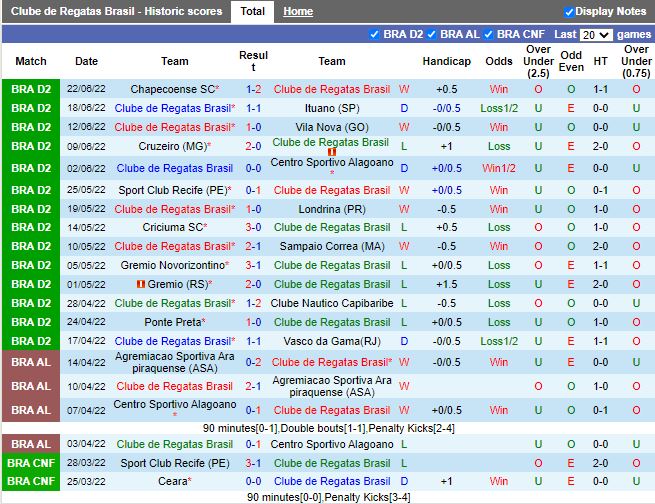Click Win1/2 odds for Centro Sportivo Alagoano match
655x504 pixels.
pyautogui.click(x=499, y=168)
